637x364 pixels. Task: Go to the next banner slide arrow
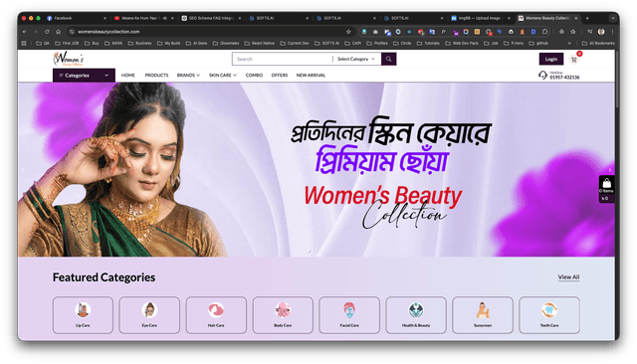click(x=610, y=170)
